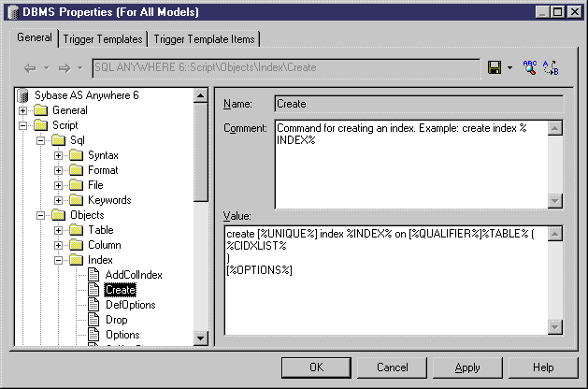Viewport: 588px width, 389px height.
Task: Click the General folder icon in tree
Action: 40,110
